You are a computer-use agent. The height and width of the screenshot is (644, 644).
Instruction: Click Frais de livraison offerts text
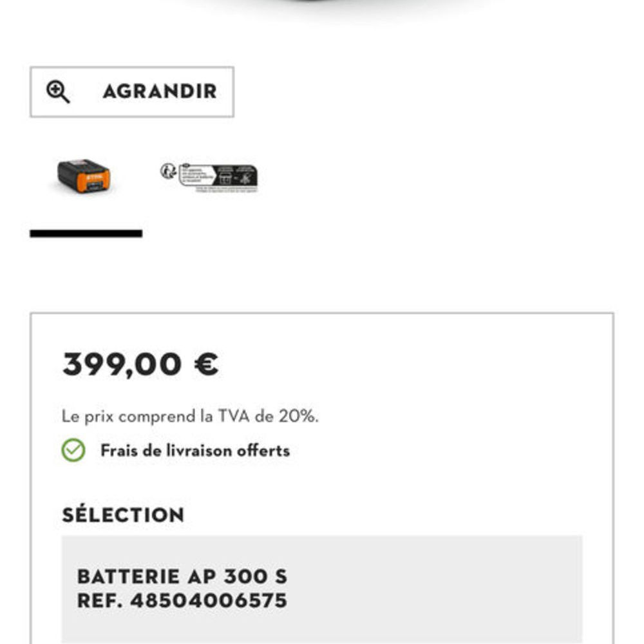(x=196, y=451)
